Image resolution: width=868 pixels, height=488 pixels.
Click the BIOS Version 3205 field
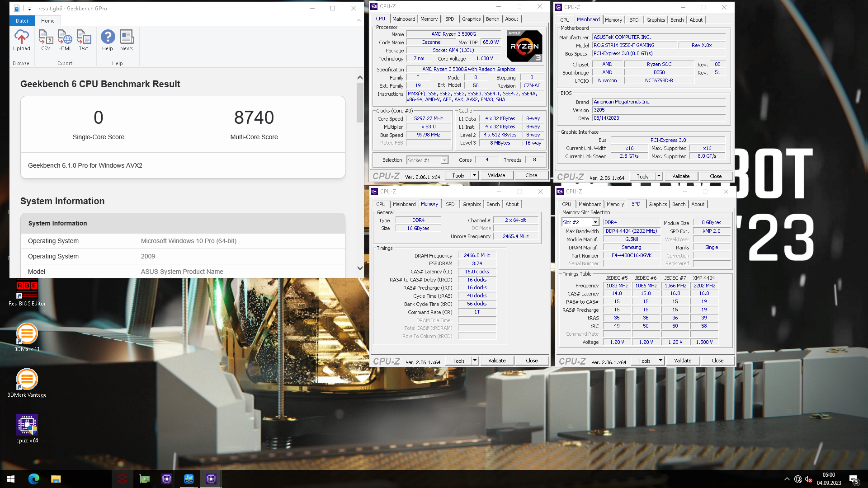[x=659, y=110]
